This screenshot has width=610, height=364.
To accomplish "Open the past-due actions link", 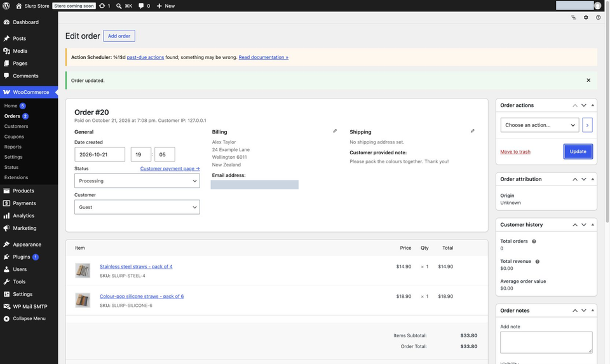I will point(145,57).
